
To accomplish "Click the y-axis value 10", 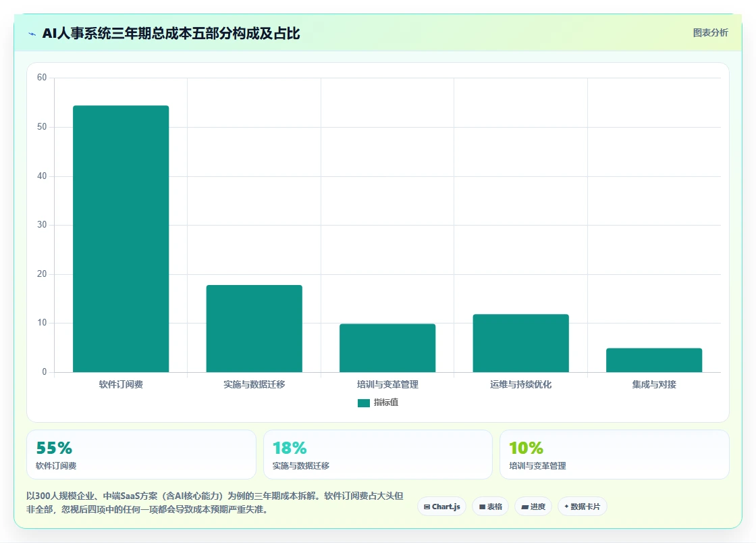I will click(42, 323).
